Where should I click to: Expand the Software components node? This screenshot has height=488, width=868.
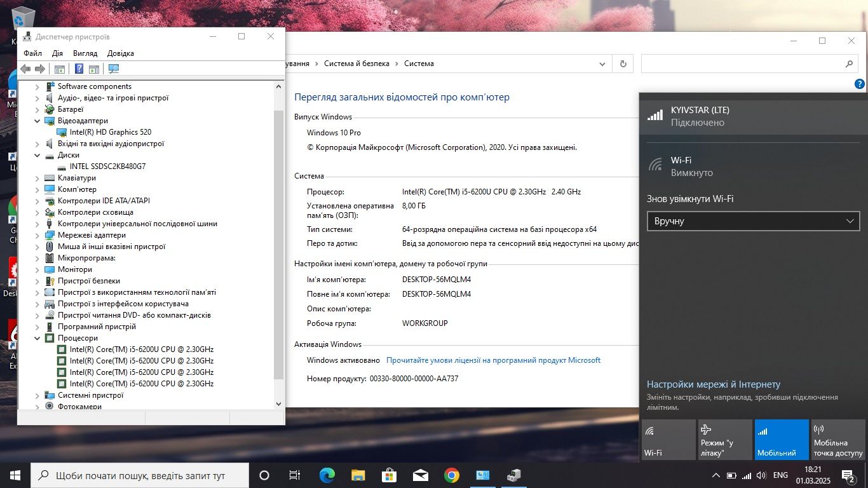point(37,86)
